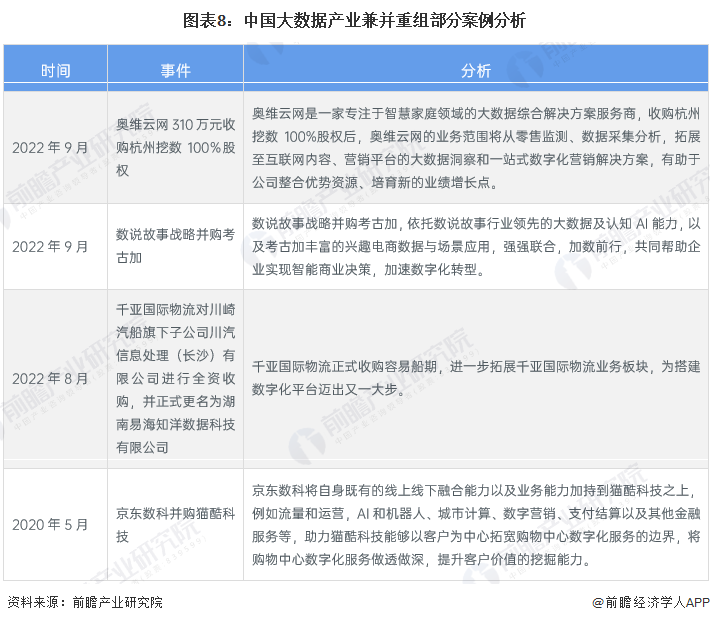Click the 2020年5月 date cell
Image resolution: width=710 pixels, height=623 pixels.
(50, 525)
